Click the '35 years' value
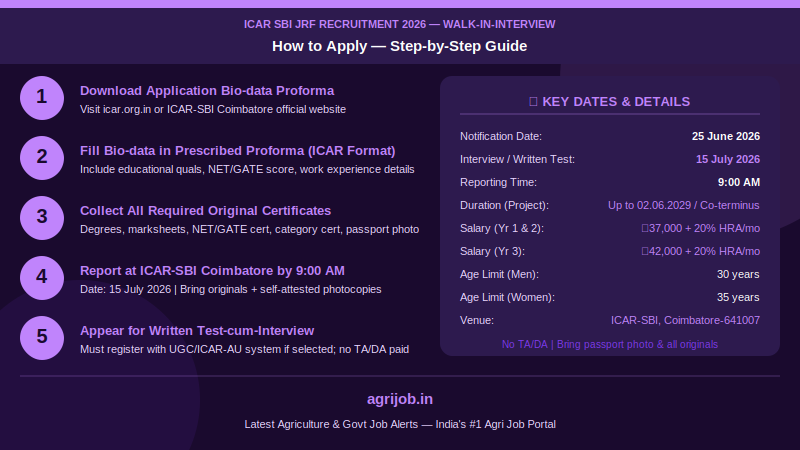The width and height of the screenshot is (800, 450). 738,297
